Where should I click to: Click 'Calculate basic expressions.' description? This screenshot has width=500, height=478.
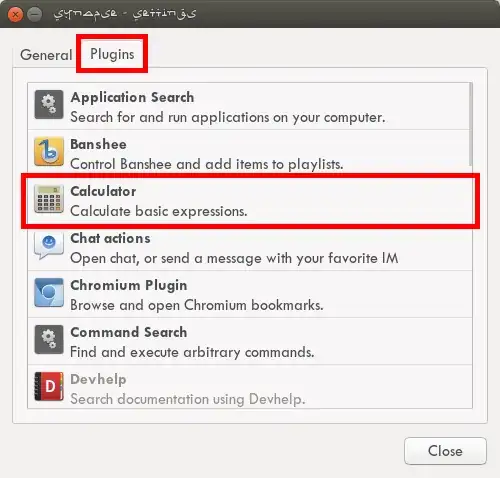[159, 211]
